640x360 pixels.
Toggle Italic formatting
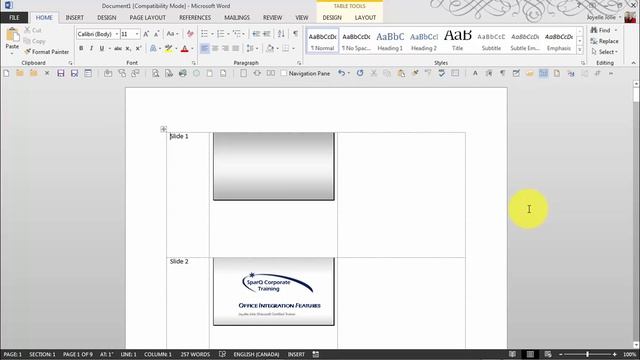pos(91,49)
